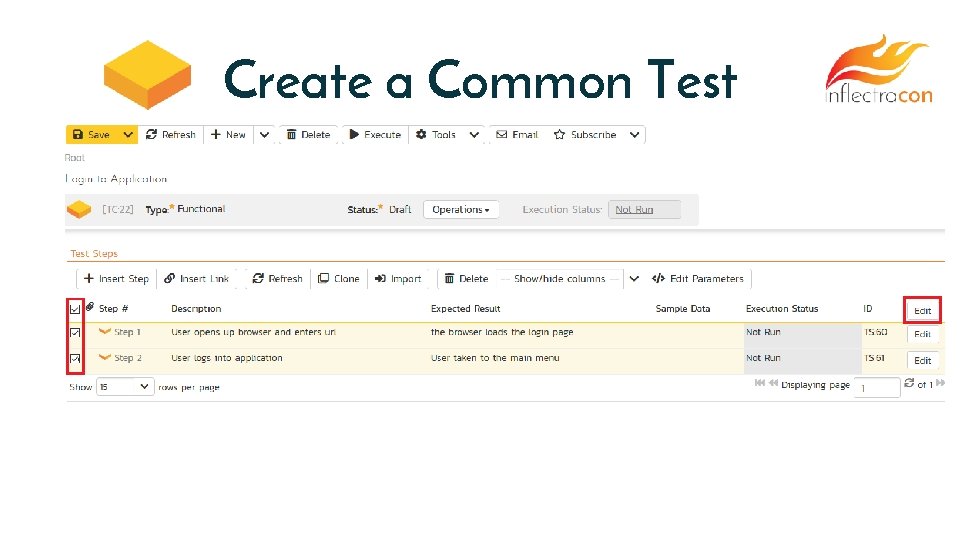This screenshot has width=960, height=540.
Task: Delete the selected test steps
Action: tap(466, 279)
